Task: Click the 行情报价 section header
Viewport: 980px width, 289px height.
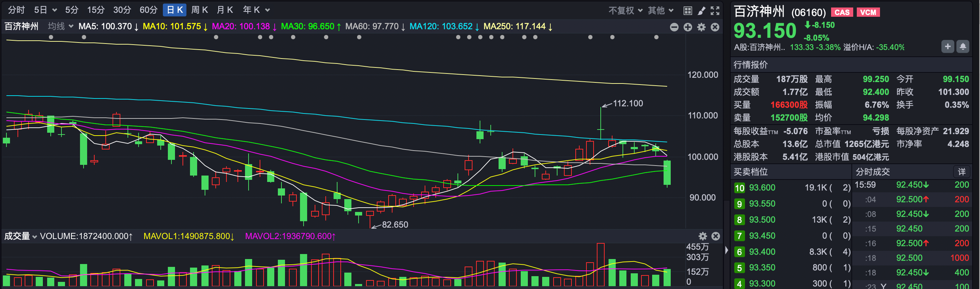Action: (x=751, y=65)
